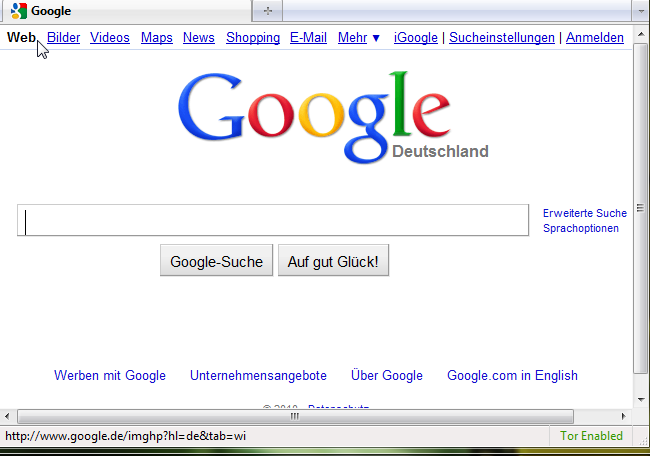Open Sprachoptionen link
This screenshot has height=456, width=650.
point(581,228)
